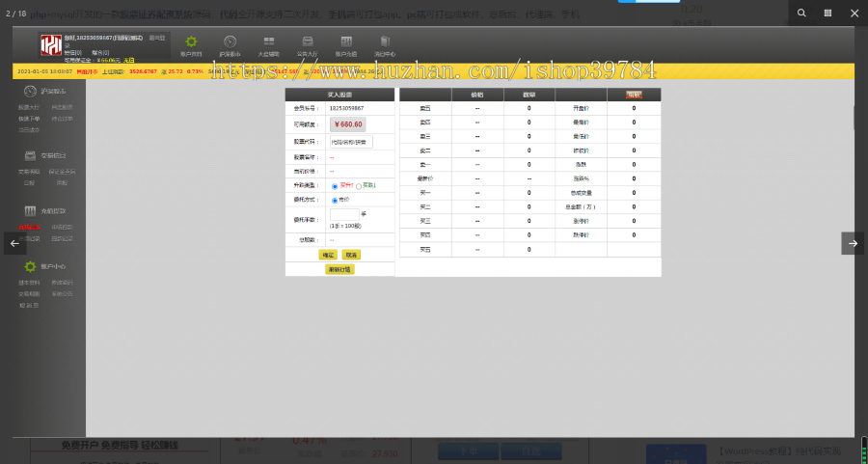This screenshot has width=868, height=464.
Task: Click the 刷新行情 refresh quotes button
Action: point(339,269)
